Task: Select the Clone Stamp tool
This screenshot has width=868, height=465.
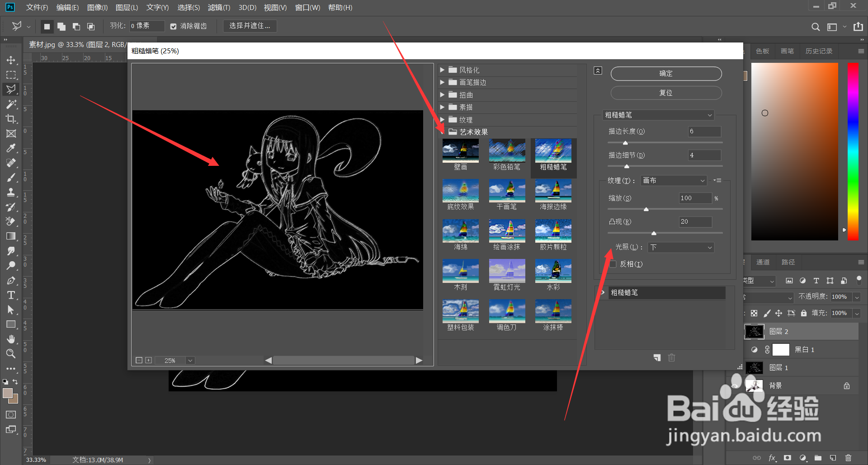Action: pos(11,193)
